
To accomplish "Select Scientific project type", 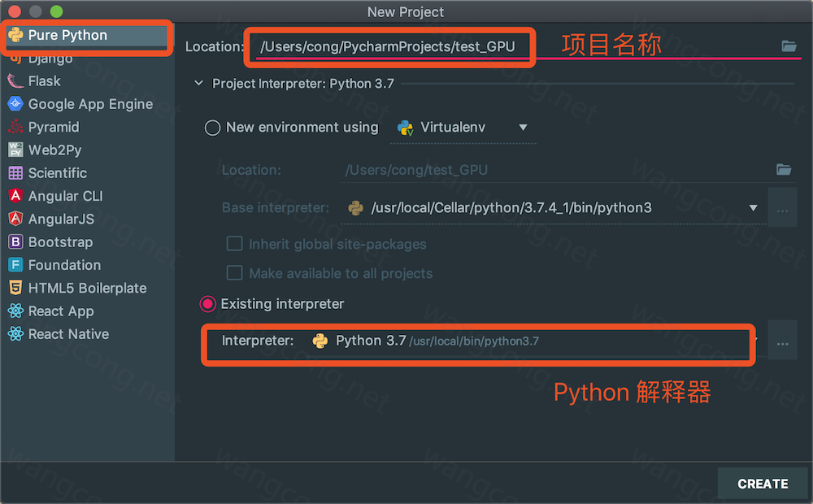I will click(87, 173).
